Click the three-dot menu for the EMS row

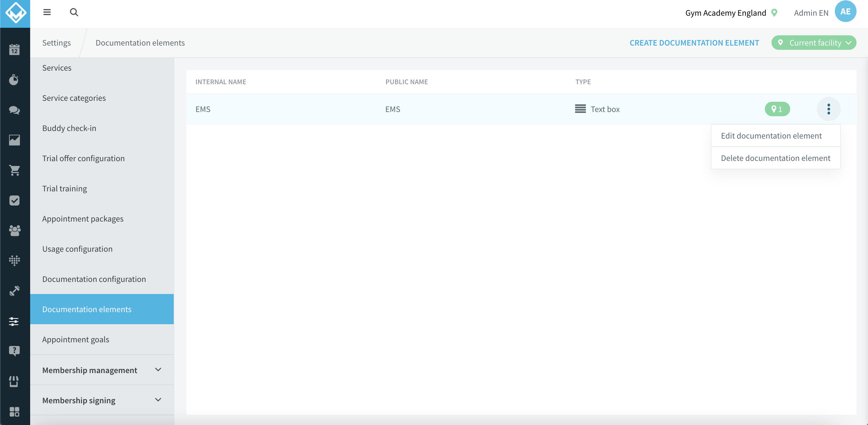pyautogui.click(x=828, y=109)
